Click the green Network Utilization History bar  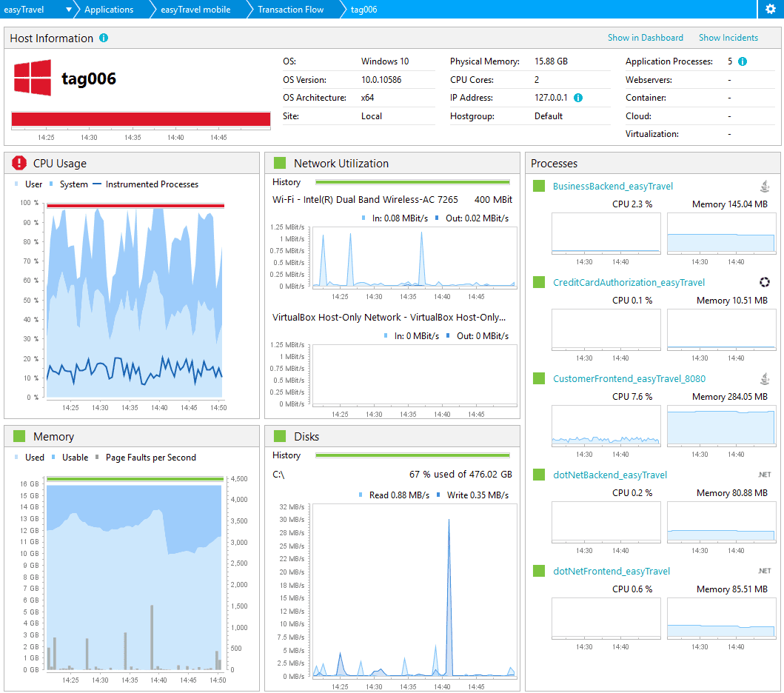point(412,182)
